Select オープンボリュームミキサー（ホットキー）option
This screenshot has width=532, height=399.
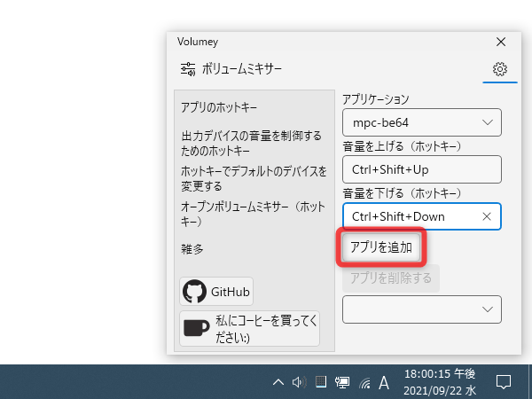click(253, 214)
